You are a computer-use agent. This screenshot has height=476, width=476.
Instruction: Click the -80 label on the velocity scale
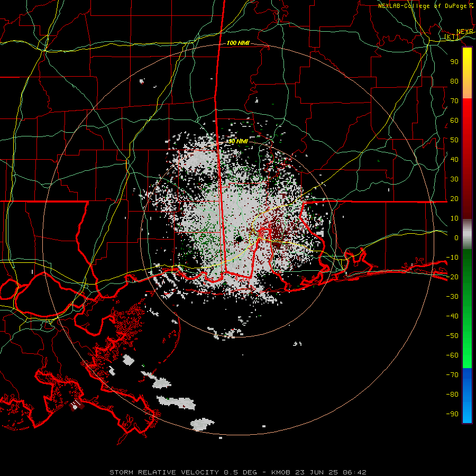(452, 395)
